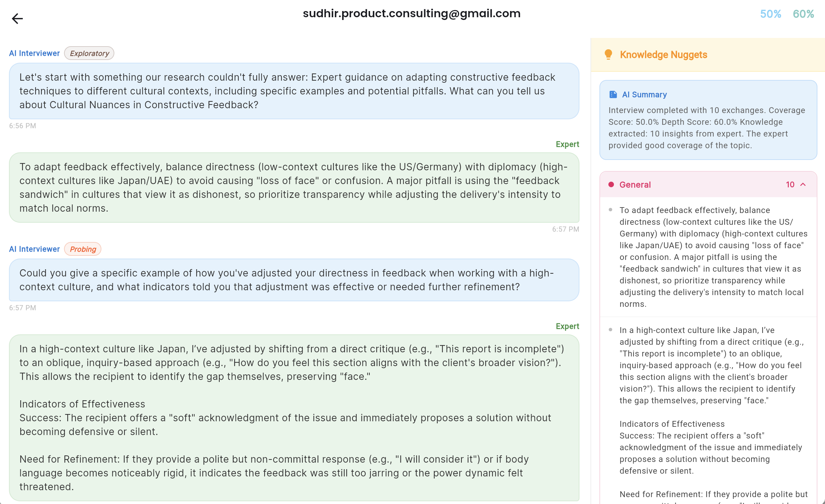The width and height of the screenshot is (825, 504).
Task: Click the bullet dot on first knowledge nugget
Action: coord(611,209)
